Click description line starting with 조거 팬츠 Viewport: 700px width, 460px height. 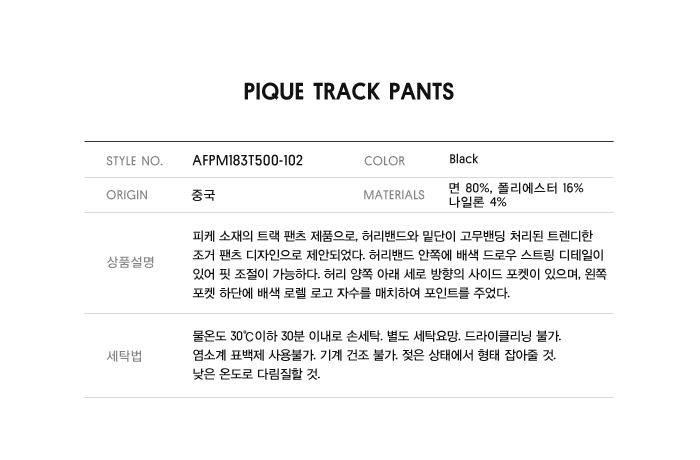tap(392, 255)
